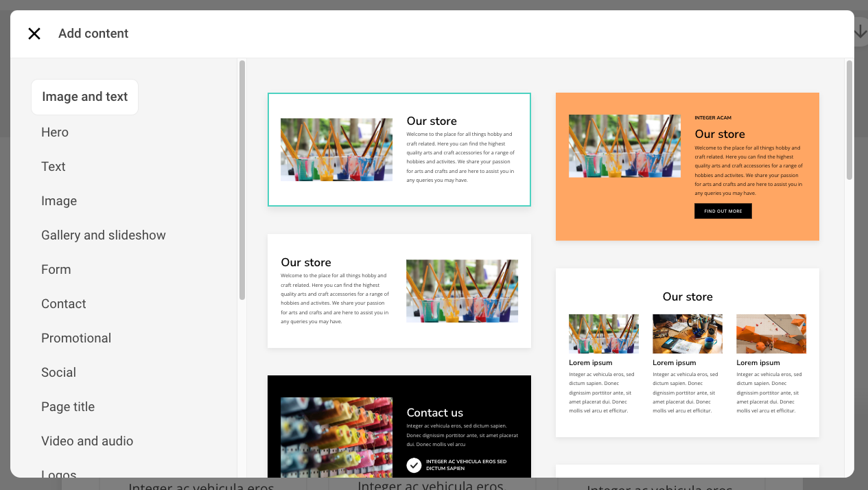Choose the orange Our store template
Image resolution: width=868 pixels, height=490 pixels.
coord(688,167)
